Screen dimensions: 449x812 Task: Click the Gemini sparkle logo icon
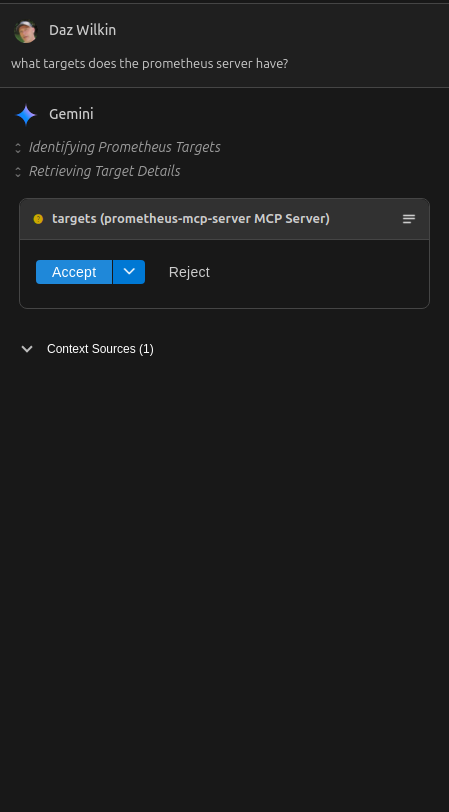26,114
